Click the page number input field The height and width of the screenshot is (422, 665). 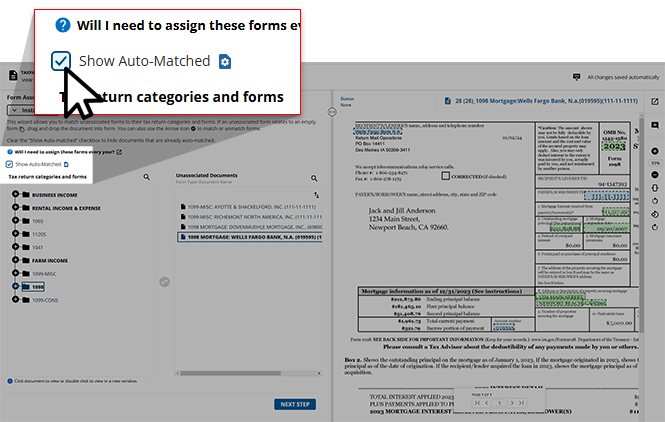(499, 403)
